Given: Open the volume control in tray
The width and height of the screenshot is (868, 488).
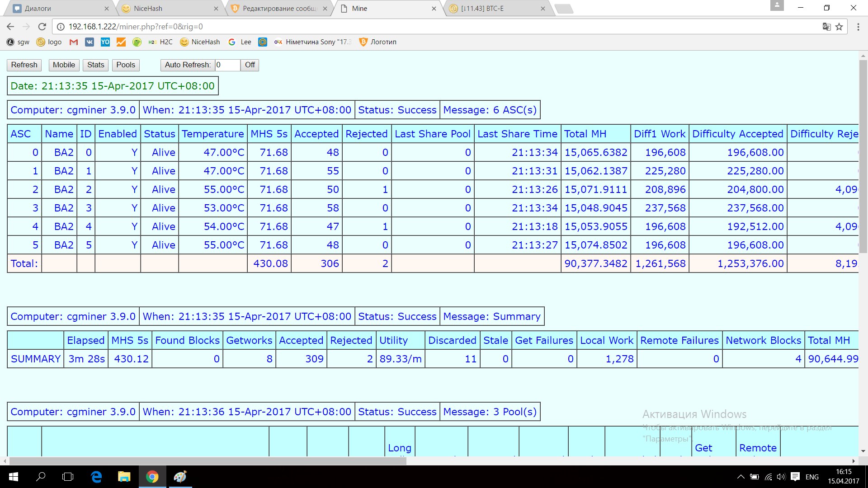Looking at the screenshot, I should pyautogui.click(x=781, y=477).
